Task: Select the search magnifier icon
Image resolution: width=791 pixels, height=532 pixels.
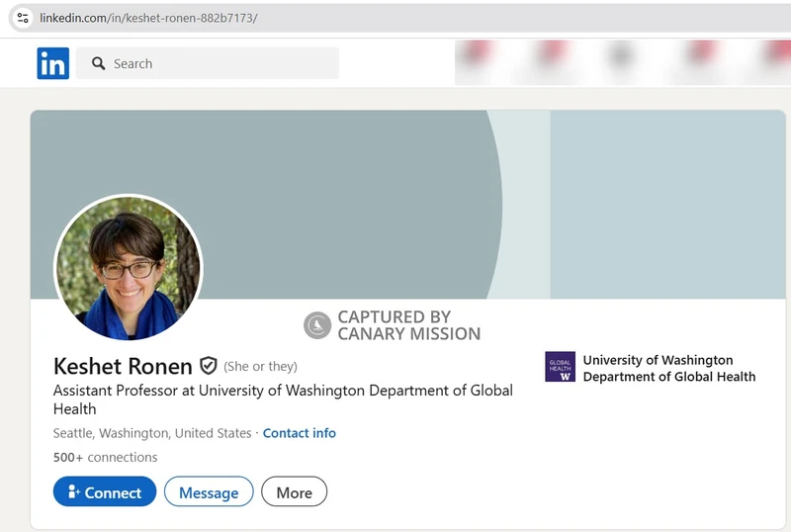Action: pyautogui.click(x=98, y=63)
